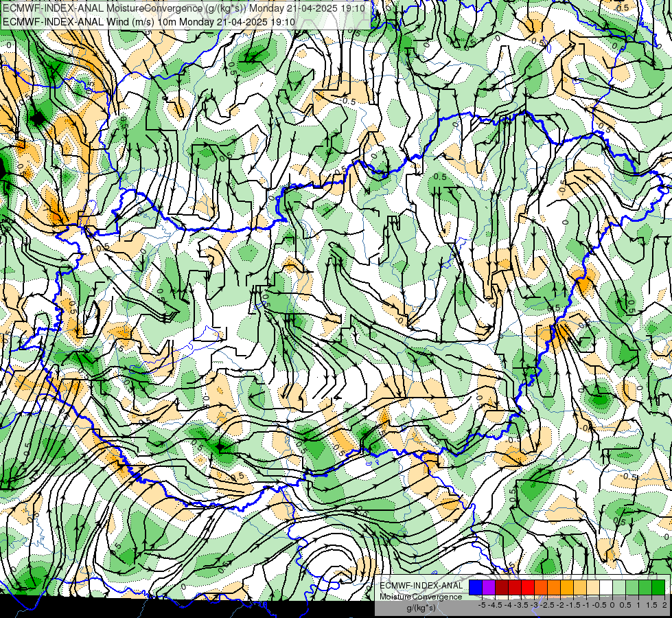Viewport: 672px width, 618px height.
Task: Click the pale peach swatch left of -0.5
Action: click(592, 588)
